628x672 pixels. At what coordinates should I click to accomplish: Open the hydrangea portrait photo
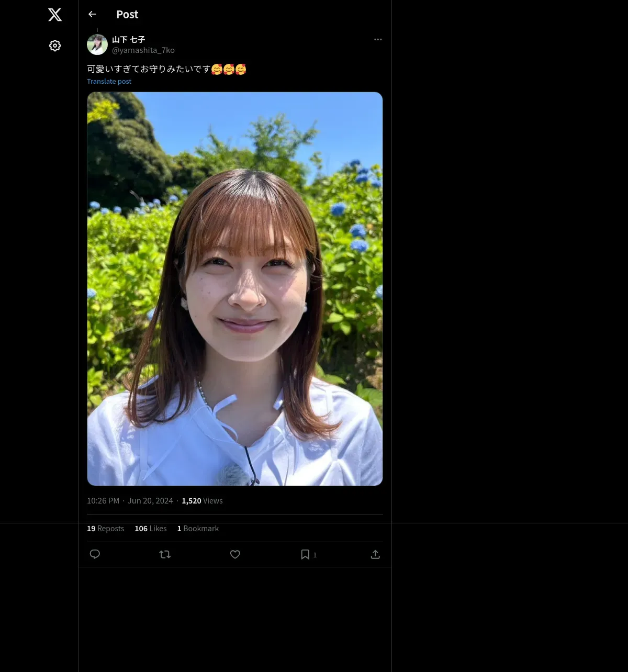tap(235, 289)
